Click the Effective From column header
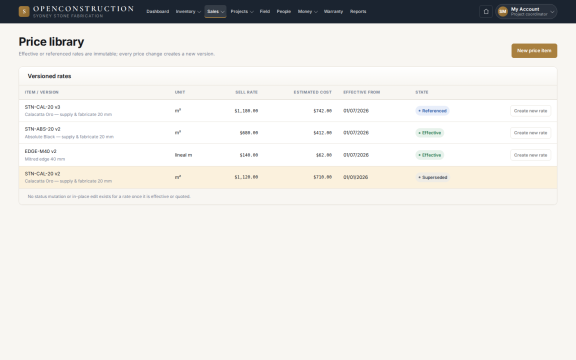The image size is (576, 360). pyautogui.click(x=361, y=92)
